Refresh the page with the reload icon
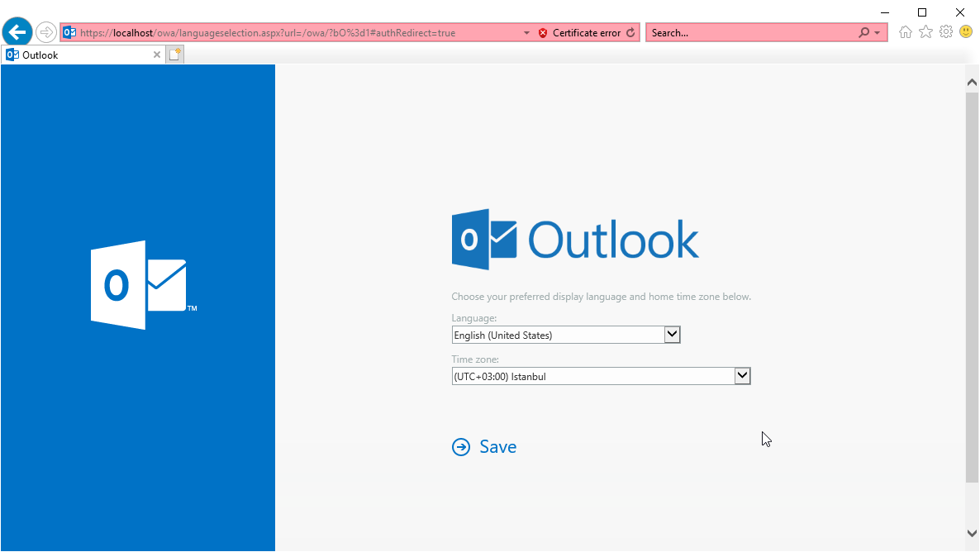Screen dimensions: 980x552 point(630,32)
